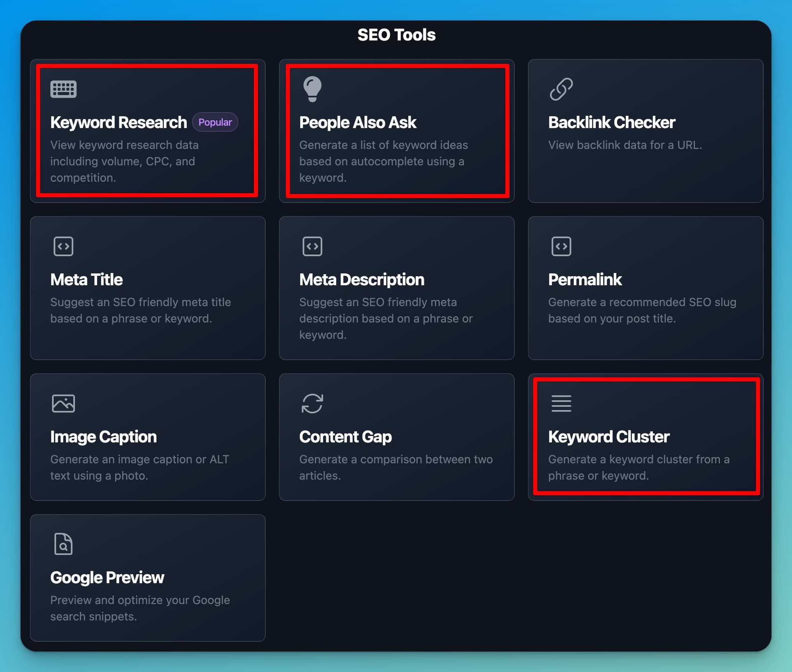Click the Popular badge next to Keyword Research

pyautogui.click(x=215, y=122)
